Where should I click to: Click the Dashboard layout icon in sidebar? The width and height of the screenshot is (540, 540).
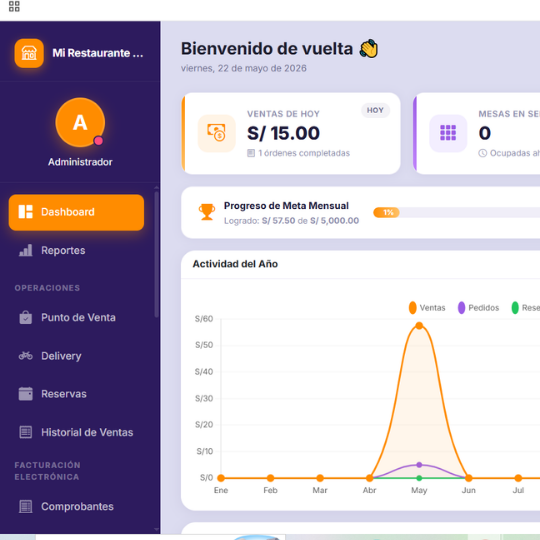[25, 212]
